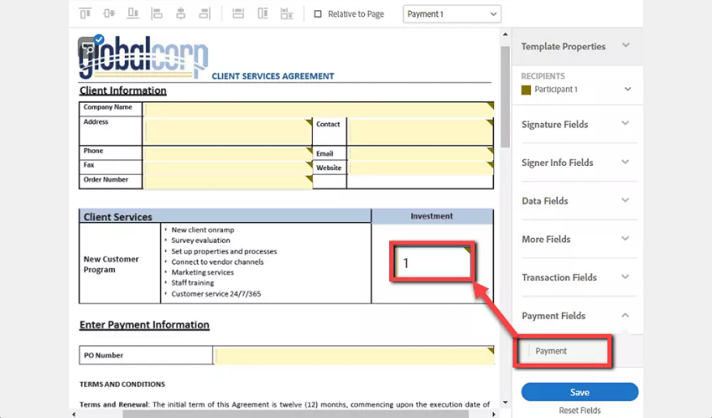Click the align vertical centers icon
Screen dimensions: 712x418
(x=108, y=14)
